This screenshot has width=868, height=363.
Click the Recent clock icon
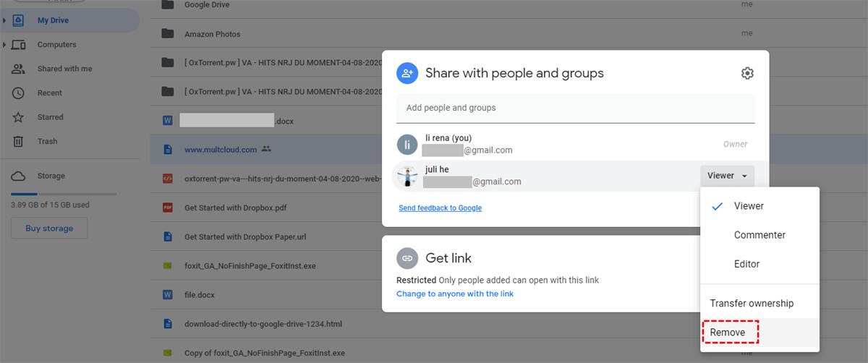tap(19, 93)
